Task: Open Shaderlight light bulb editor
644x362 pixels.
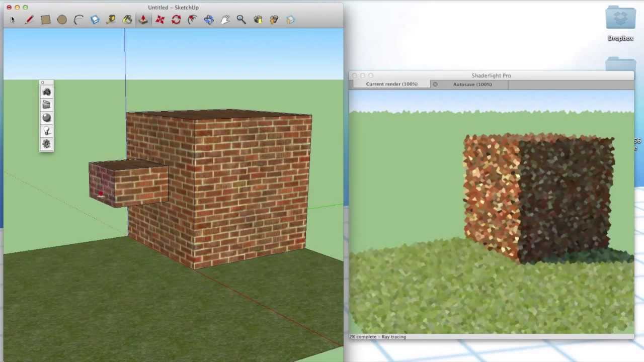Action: click(47, 131)
